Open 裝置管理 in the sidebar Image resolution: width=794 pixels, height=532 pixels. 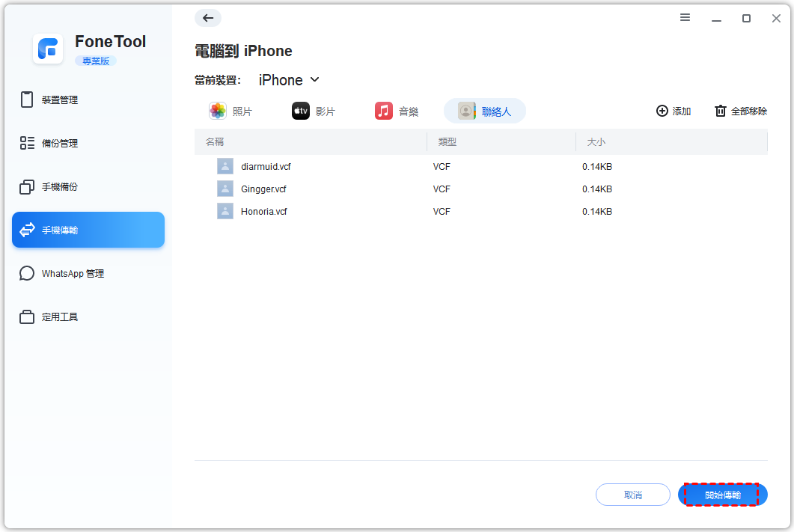coord(60,100)
